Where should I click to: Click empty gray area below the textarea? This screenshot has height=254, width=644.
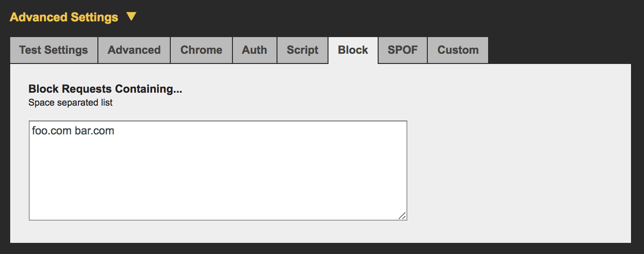[218, 232]
